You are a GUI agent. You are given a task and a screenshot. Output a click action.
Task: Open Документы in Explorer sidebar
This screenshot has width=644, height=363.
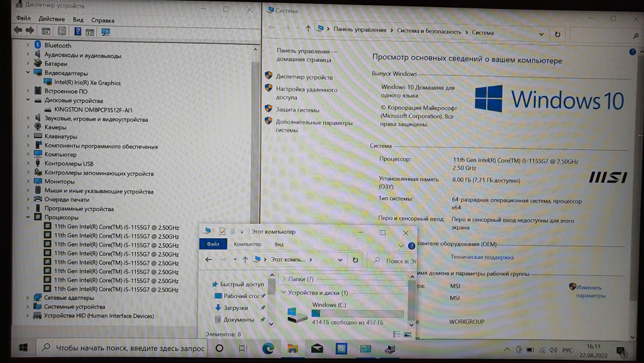(239, 319)
